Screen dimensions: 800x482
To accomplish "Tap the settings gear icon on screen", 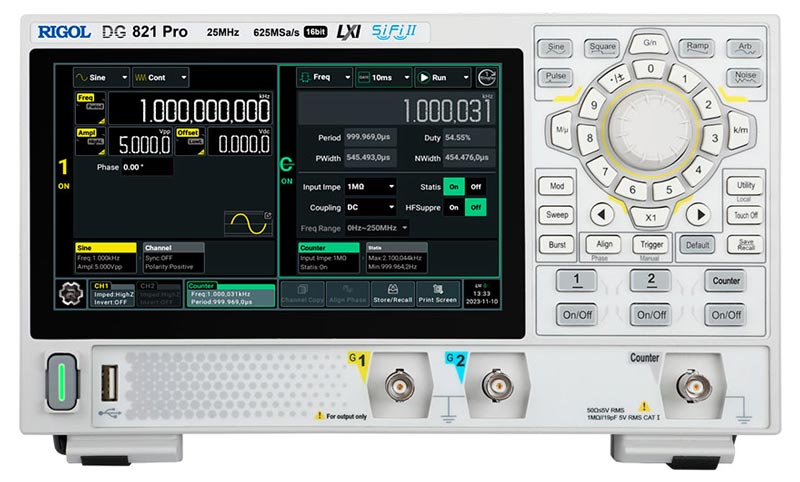I will point(70,297).
